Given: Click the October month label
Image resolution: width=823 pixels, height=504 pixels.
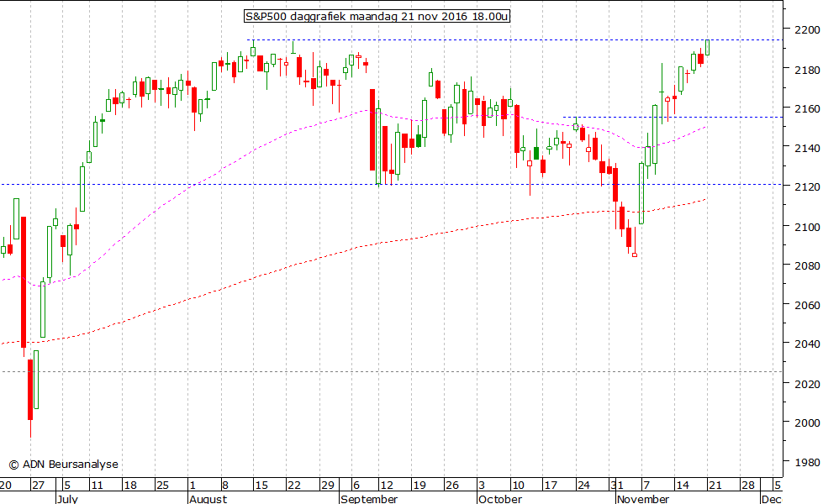Looking at the screenshot, I should click(x=500, y=499).
